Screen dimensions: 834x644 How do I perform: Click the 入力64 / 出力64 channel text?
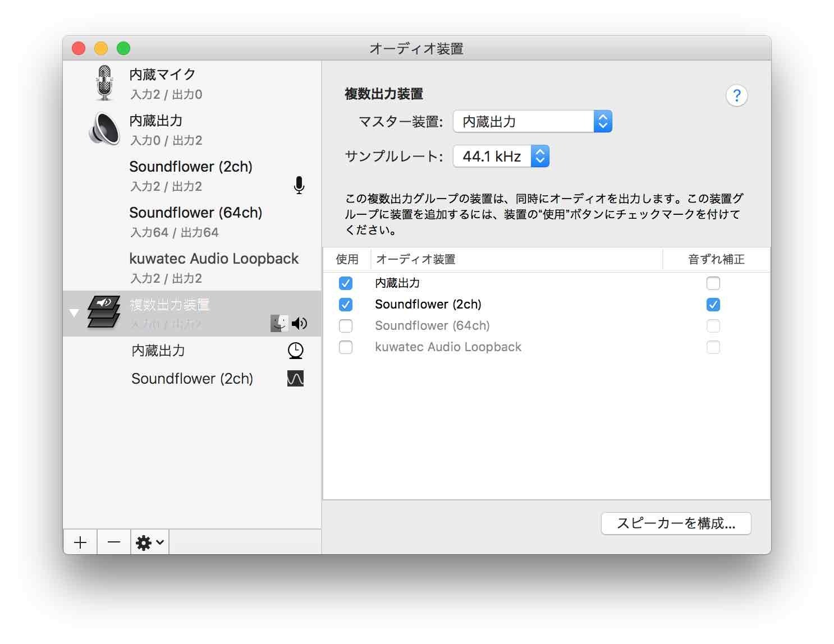coord(175,232)
